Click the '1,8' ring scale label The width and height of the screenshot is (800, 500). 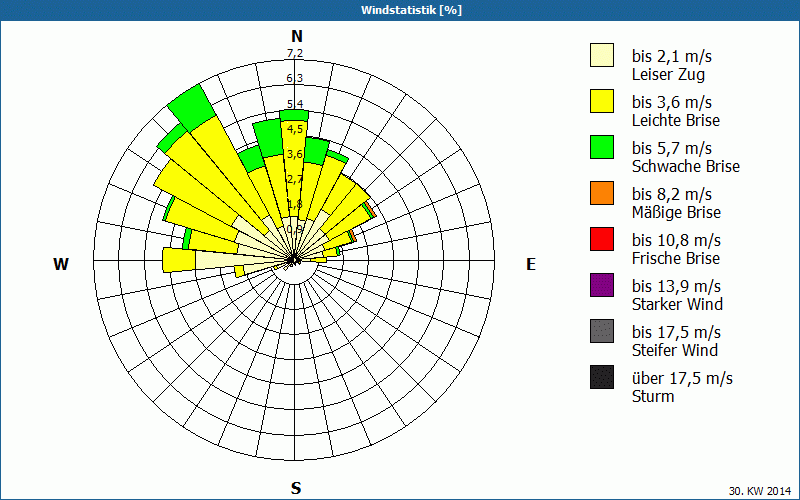(x=295, y=204)
